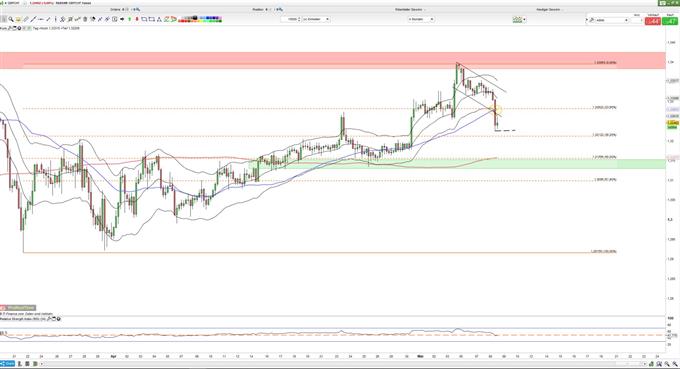Pick the black color swatch
This screenshot has height=369, width=680.
[x=195, y=17]
